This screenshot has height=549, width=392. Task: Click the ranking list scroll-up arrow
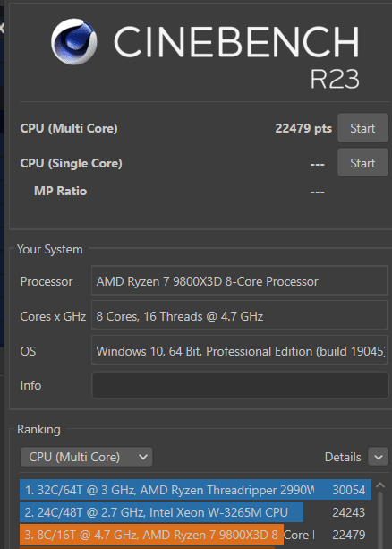[380, 485]
